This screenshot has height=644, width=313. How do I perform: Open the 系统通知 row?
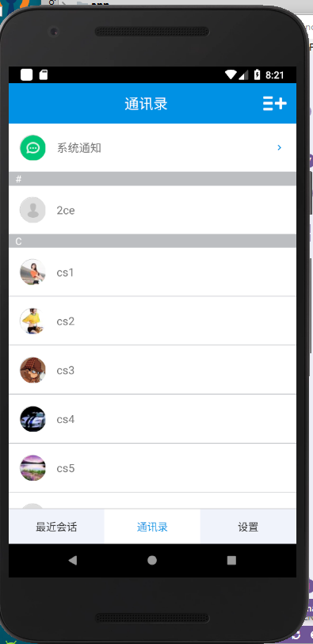(152, 148)
